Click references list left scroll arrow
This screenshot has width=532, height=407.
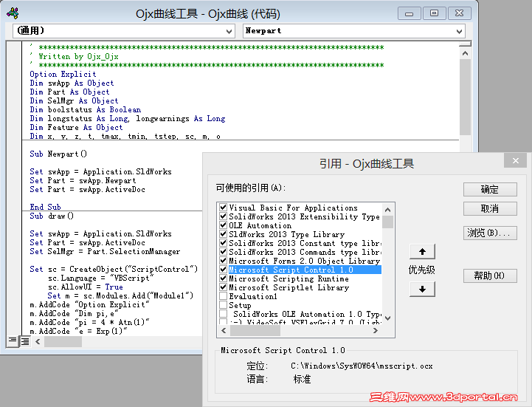(x=224, y=331)
